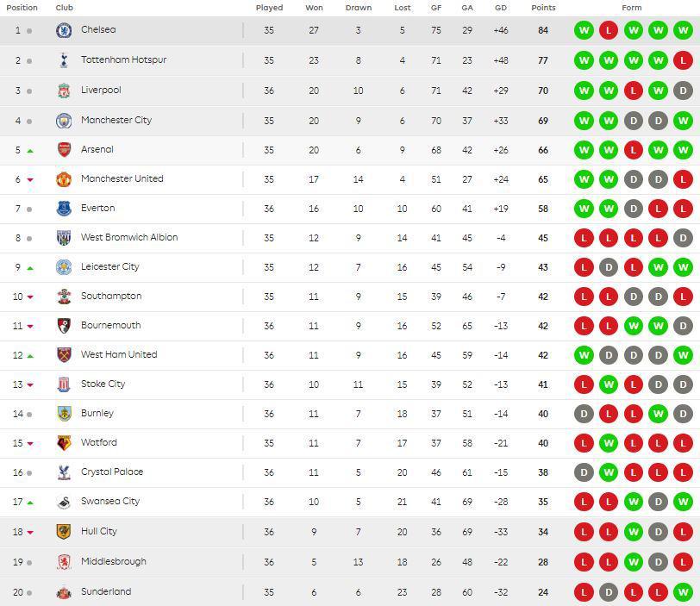700x606 pixels.
Task: Click West Bromwich Albion's grey D form badge
Action: point(683,238)
